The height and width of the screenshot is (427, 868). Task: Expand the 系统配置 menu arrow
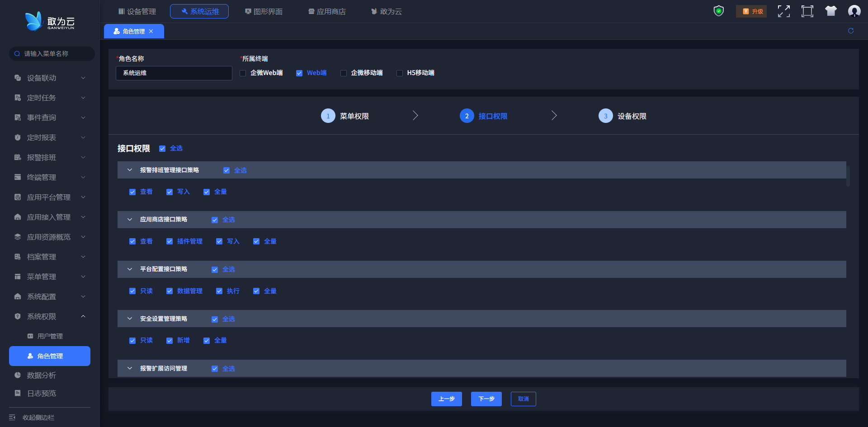coord(83,296)
